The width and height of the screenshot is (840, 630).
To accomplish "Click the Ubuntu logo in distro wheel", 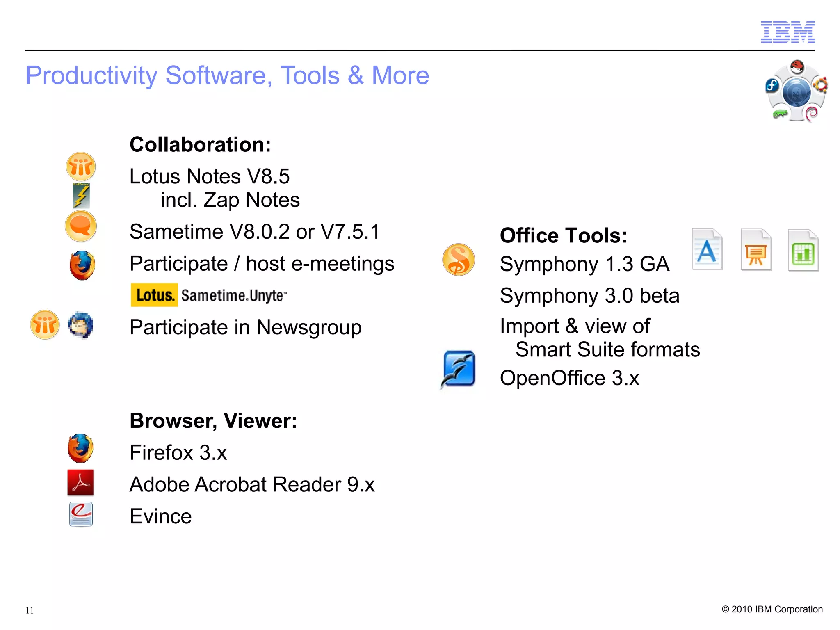I will point(821,85).
